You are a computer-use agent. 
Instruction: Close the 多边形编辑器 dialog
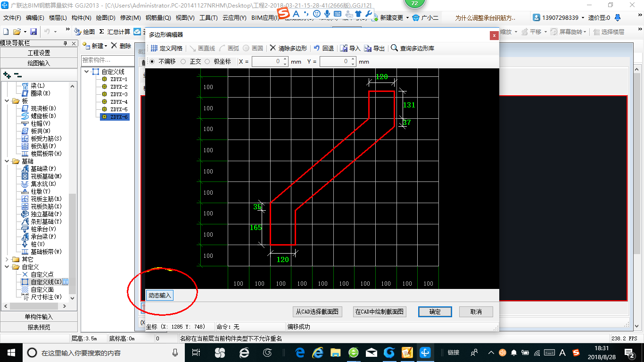[x=494, y=35]
